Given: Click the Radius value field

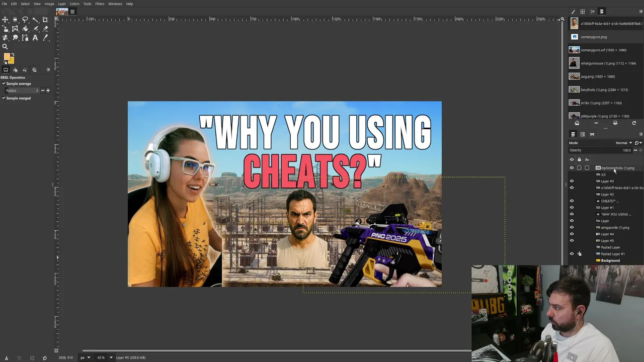Looking at the screenshot, I should click(22, 90).
